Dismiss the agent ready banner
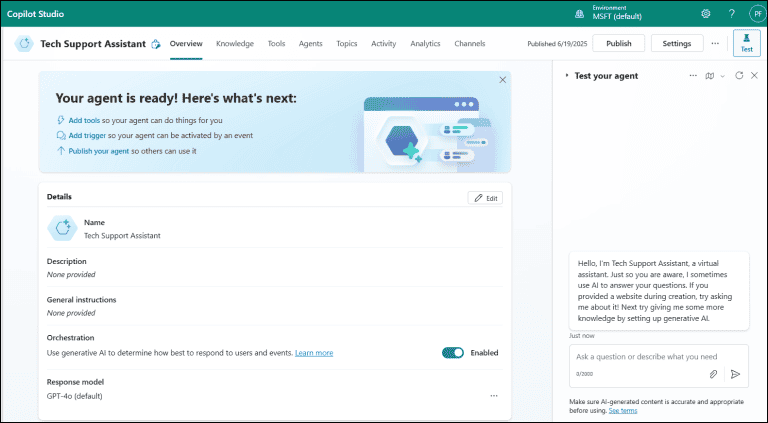This screenshot has width=768, height=423. 502,79
